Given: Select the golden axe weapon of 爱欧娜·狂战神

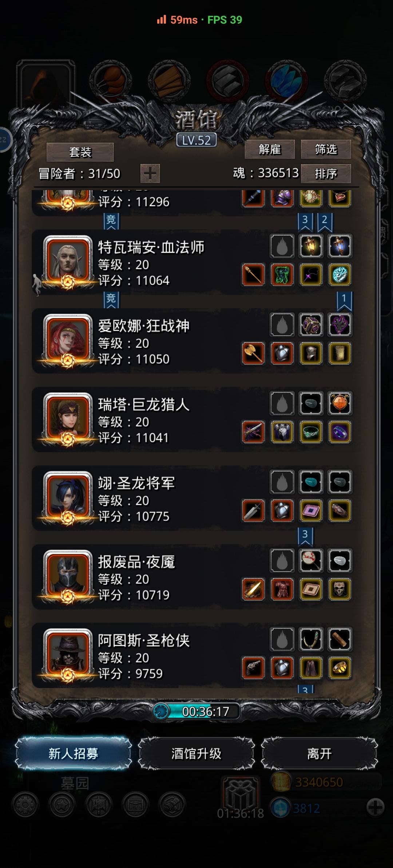Looking at the screenshot, I should pos(253,353).
